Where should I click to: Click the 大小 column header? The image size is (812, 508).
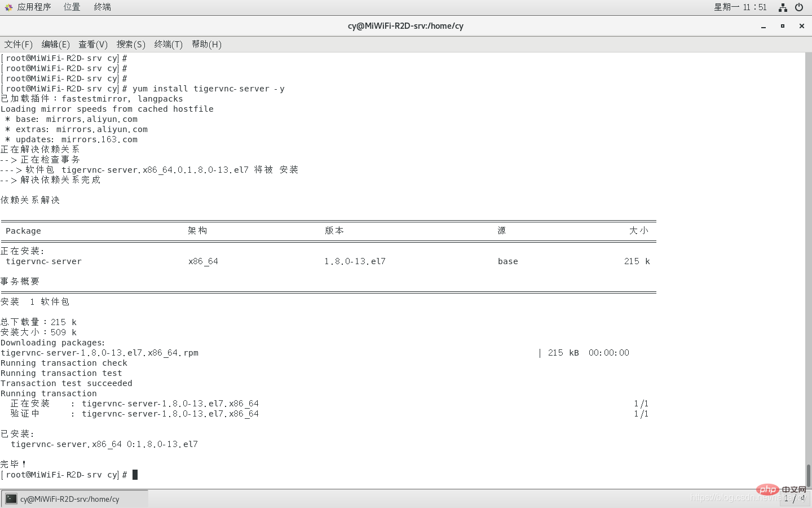tap(639, 230)
